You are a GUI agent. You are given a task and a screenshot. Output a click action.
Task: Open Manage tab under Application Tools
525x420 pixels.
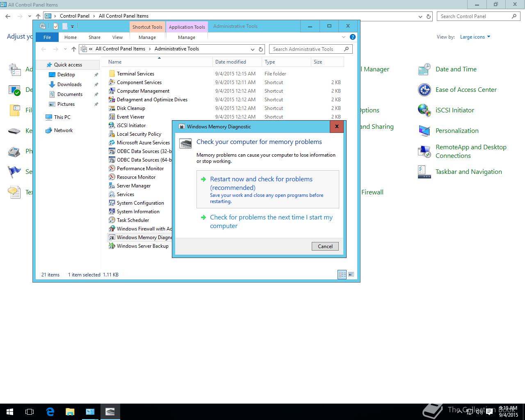click(x=187, y=37)
